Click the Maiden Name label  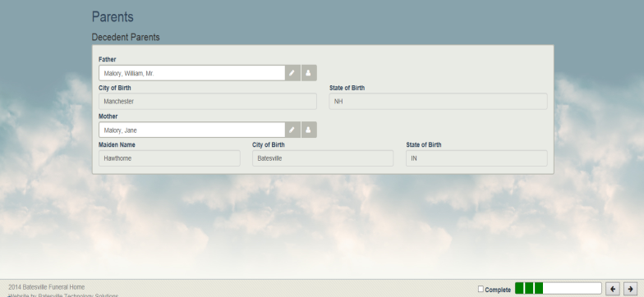[x=117, y=144]
